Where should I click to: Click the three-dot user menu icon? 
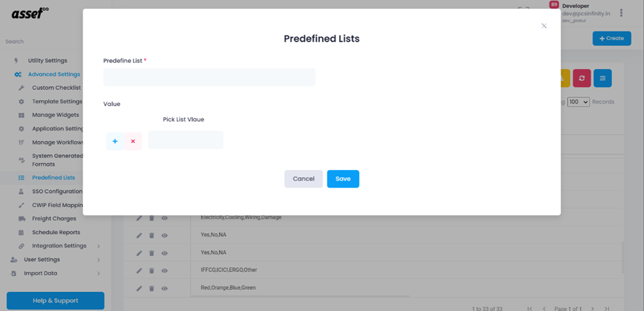621,13
